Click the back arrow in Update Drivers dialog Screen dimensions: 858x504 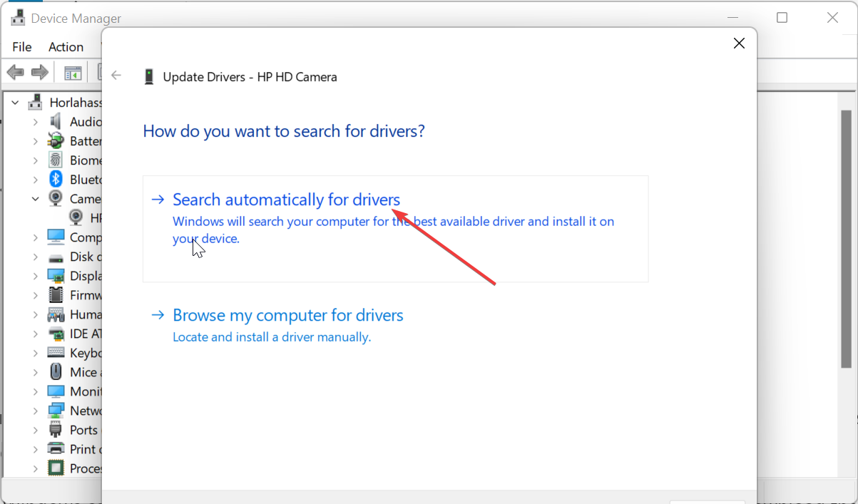pos(116,76)
